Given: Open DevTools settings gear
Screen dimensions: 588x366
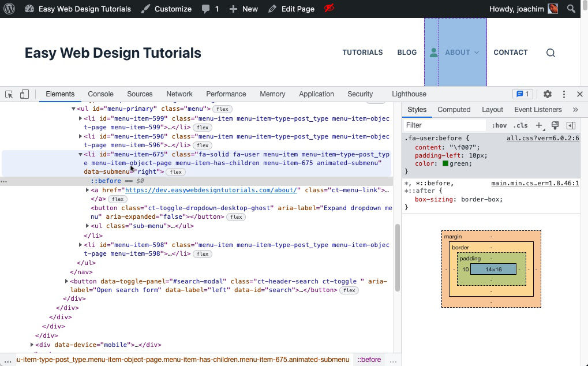Looking at the screenshot, I should click(547, 94).
